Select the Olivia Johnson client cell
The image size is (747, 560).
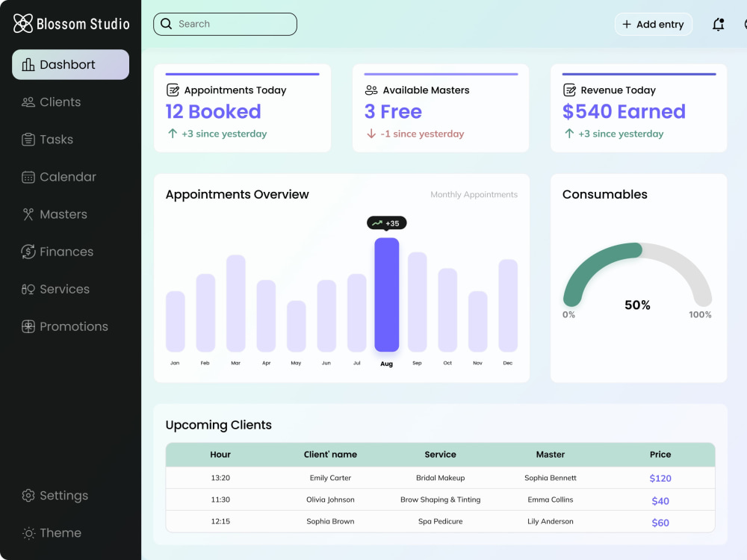point(330,500)
